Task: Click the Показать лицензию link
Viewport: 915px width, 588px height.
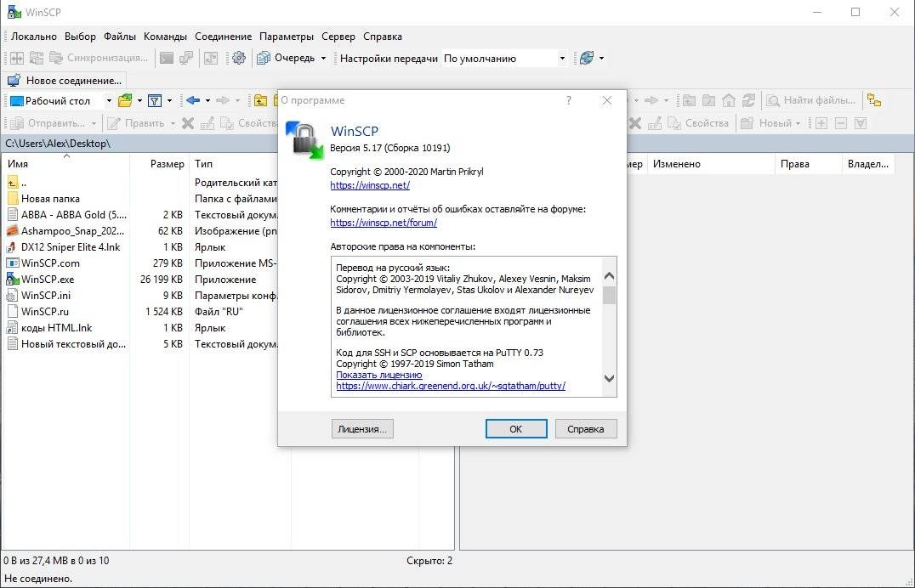Action: [378, 375]
